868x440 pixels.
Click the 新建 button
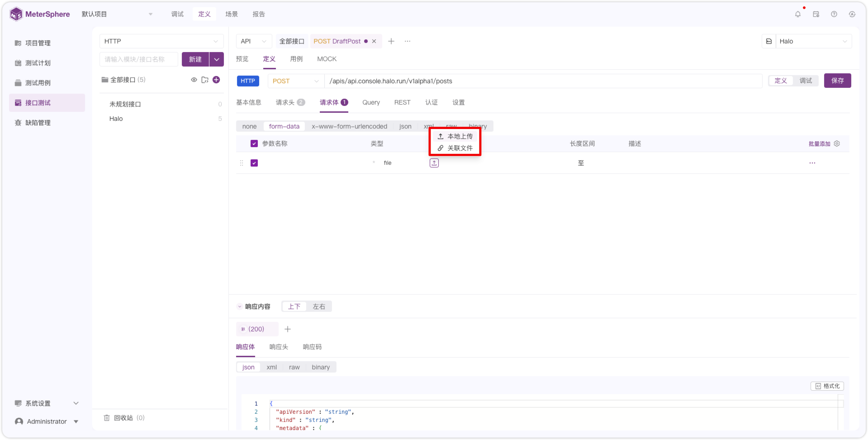[195, 59]
